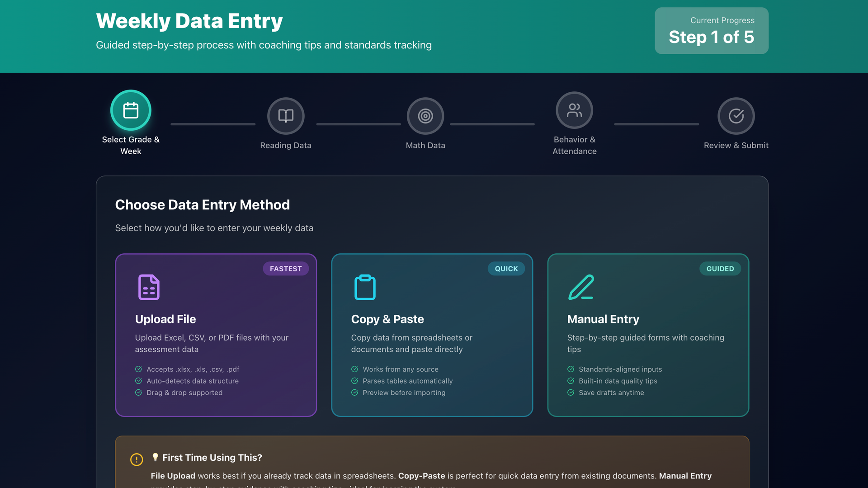868x488 pixels.
Task: Choose the Upload File card title
Action: click(x=165, y=319)
